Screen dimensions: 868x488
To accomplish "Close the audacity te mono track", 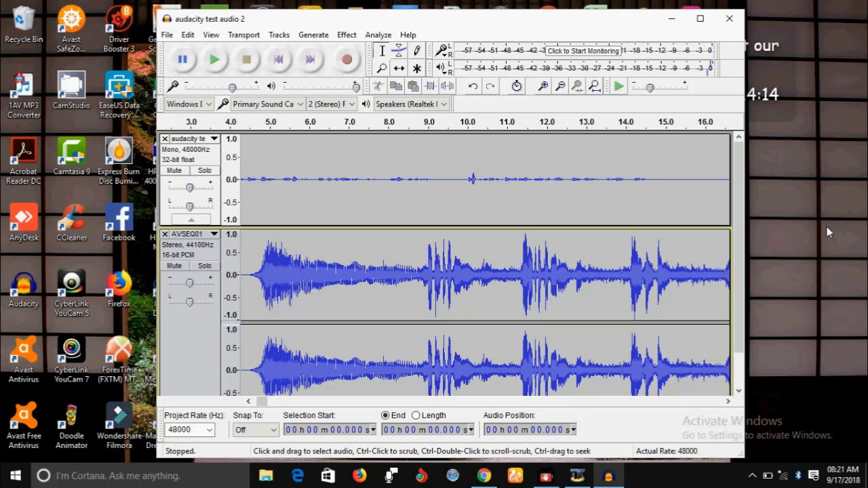I will [x=165, y=139].
